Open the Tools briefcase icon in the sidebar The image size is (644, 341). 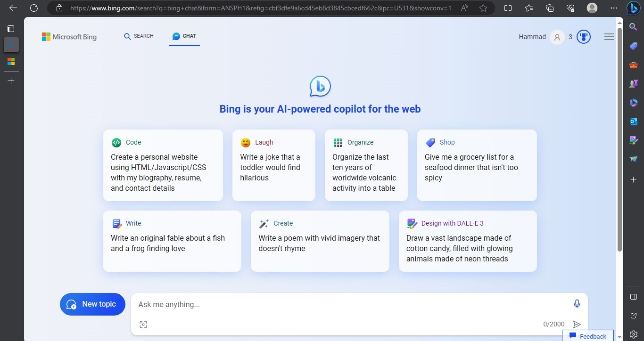[634, 65]
